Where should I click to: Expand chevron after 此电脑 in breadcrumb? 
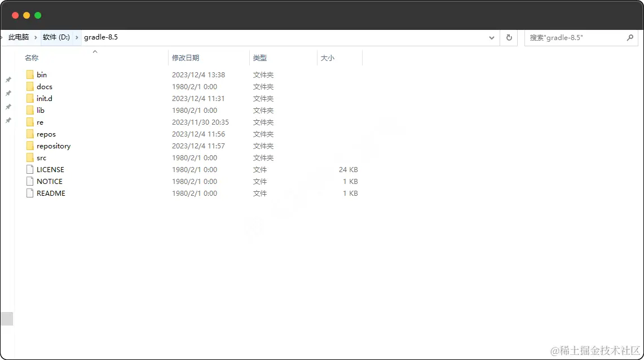pyautogui.click(x=36, y=37)
